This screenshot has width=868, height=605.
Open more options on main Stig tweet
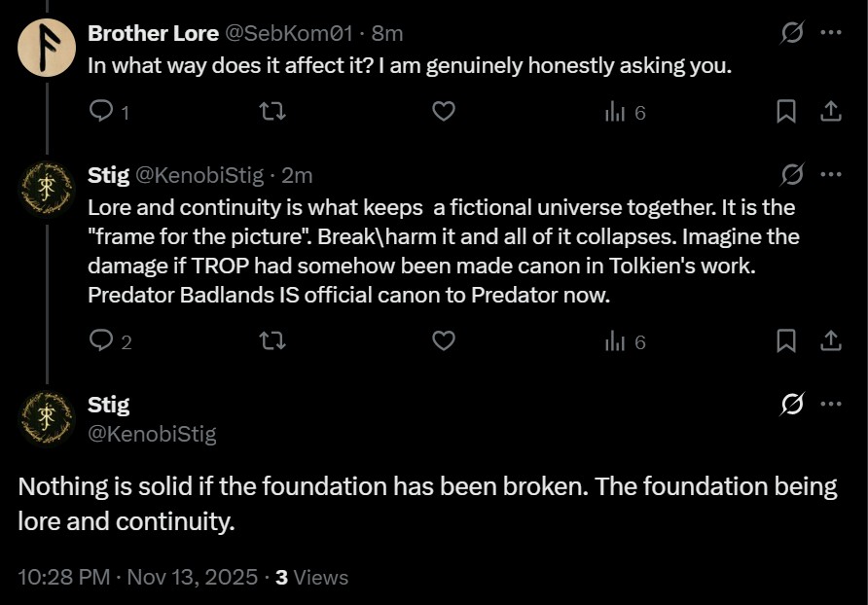click(831, 404)
